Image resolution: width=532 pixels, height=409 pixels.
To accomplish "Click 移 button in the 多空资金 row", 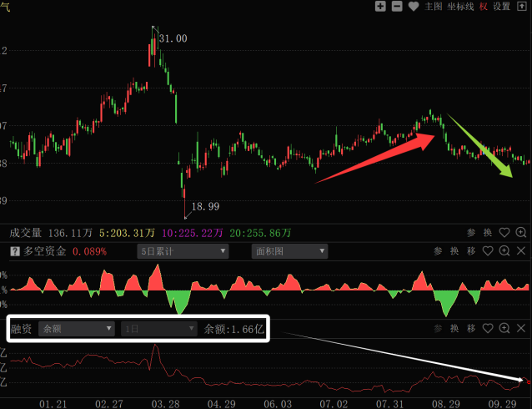I will coord(471,251).
